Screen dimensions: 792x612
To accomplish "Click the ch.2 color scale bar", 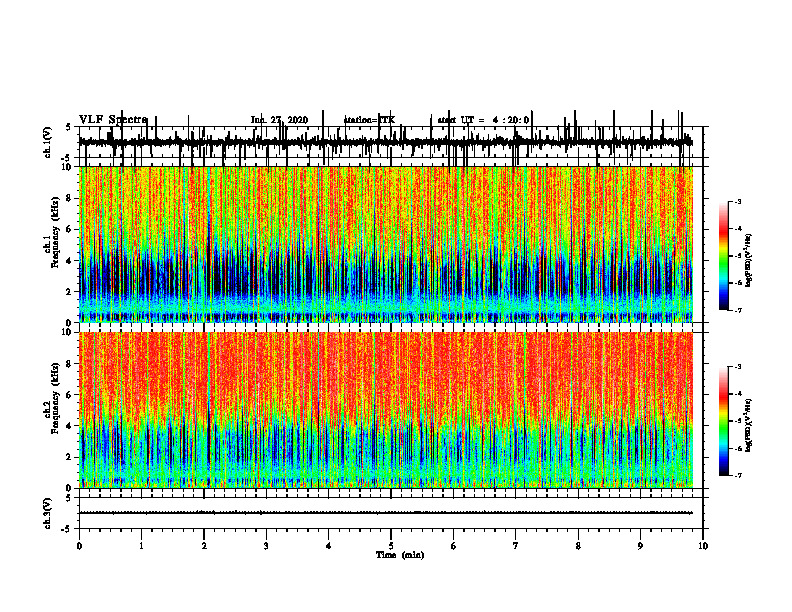I will pyautogui.click(x=723, y=421).
